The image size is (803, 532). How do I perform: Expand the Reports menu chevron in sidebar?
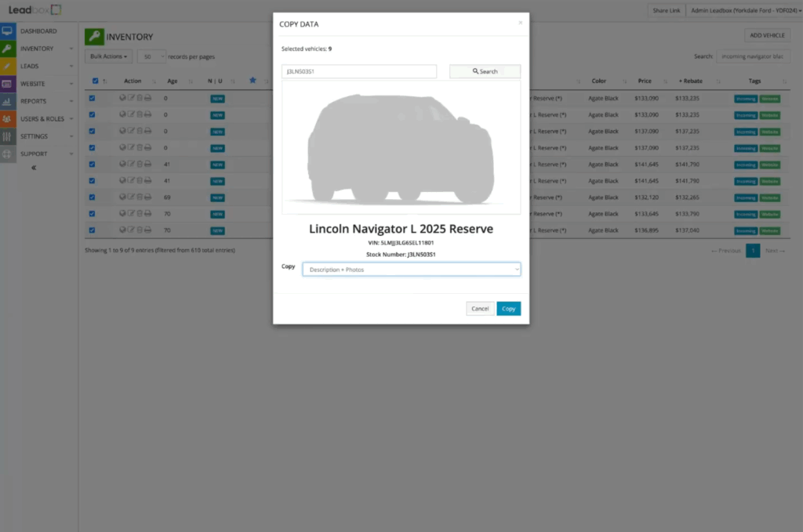tap(71, 101)
